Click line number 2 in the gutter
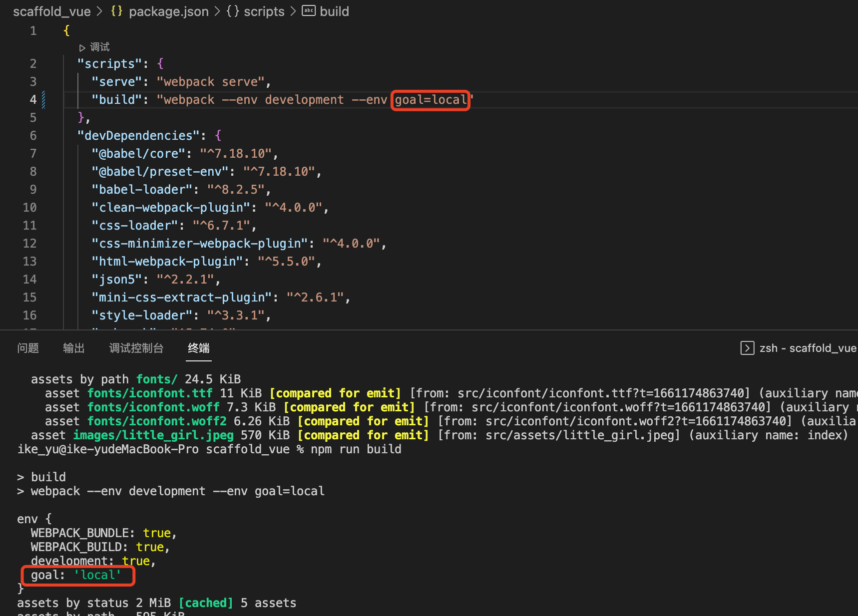Image resolution: width=858 pixels, height=616 pixels. click(33, 64)
